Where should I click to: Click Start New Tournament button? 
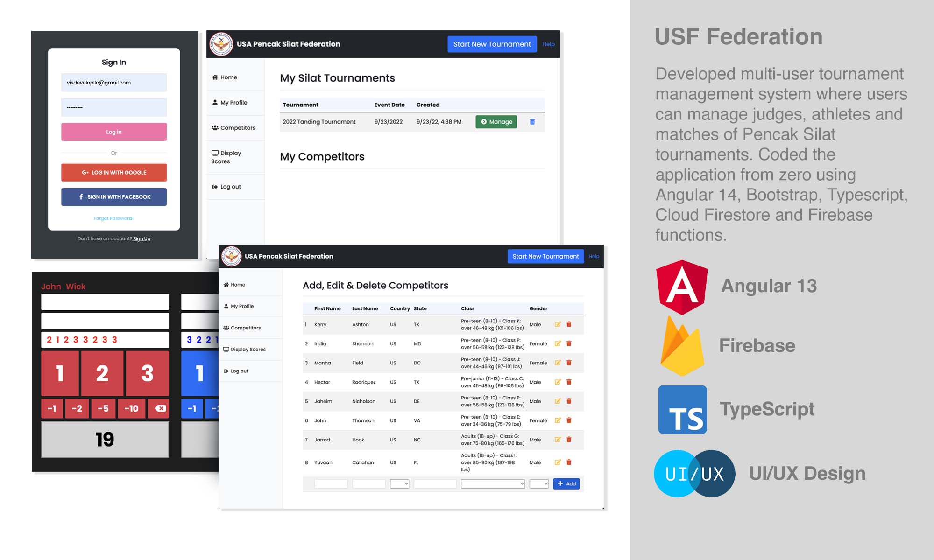coord(492,44)
